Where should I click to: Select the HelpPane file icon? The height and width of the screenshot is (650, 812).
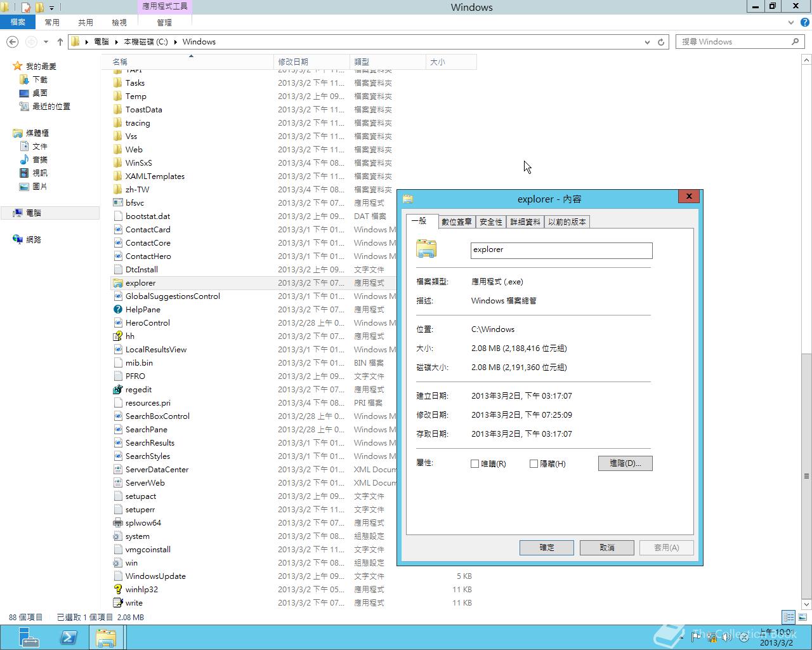click(117, 309)
